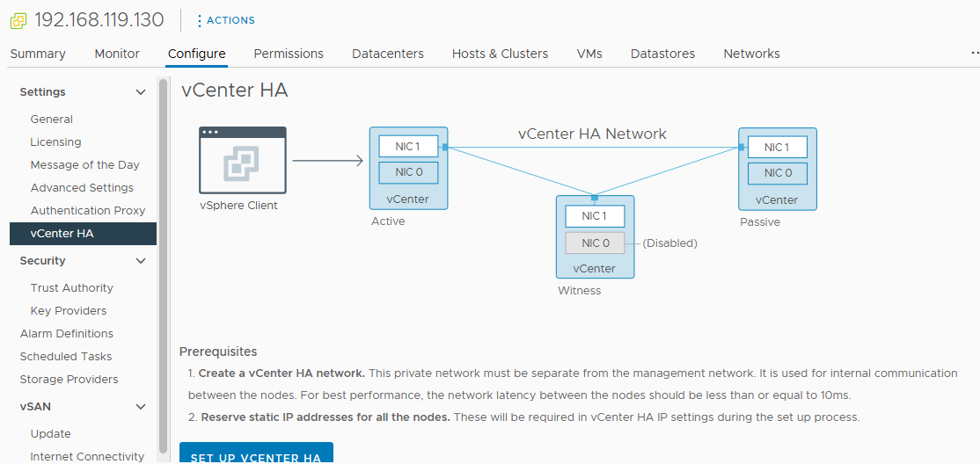Switch to the Monitor tab

coord(117,54)
